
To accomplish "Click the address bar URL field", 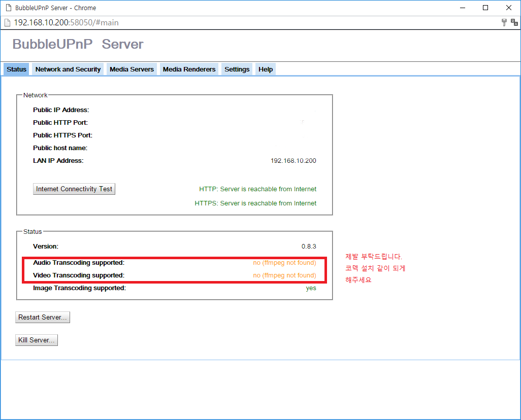I will click(x=66, y=23).
